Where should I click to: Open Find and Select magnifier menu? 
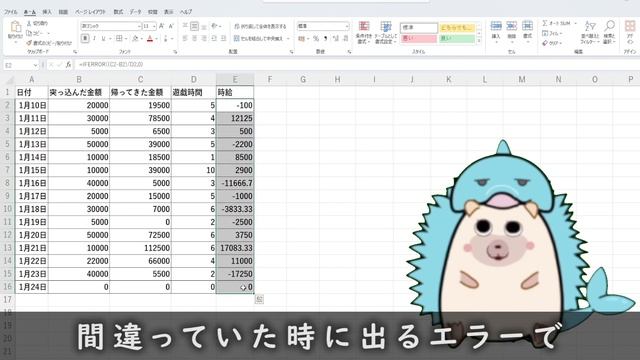click(609, 32)
